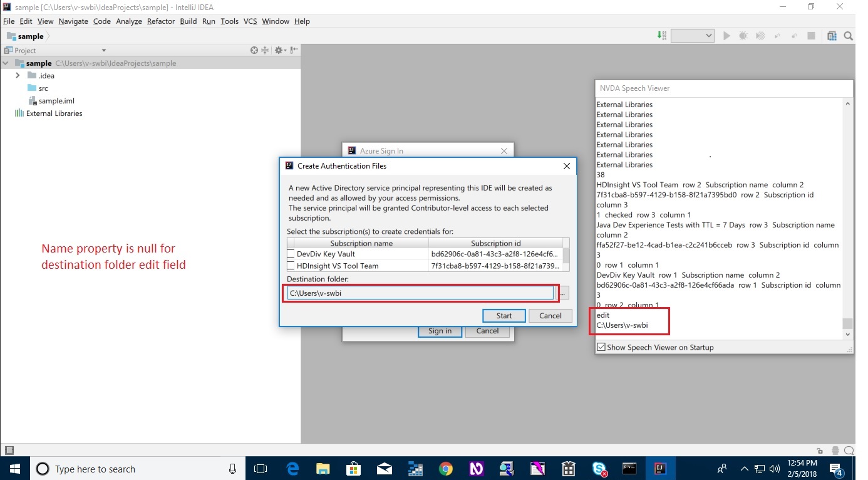Expand the .idea folder in Project tree
Image resolution: width=868 pixels, height=480 pixels.
pos(18,75)
